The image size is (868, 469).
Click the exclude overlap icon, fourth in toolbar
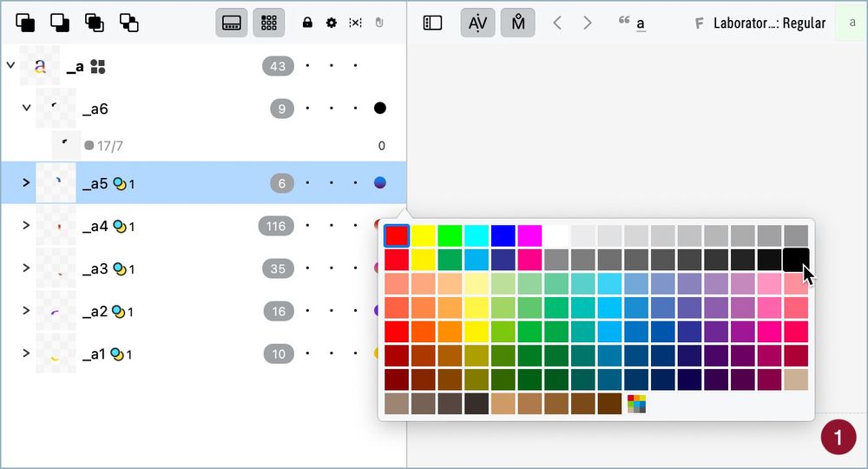coord(129,23)
